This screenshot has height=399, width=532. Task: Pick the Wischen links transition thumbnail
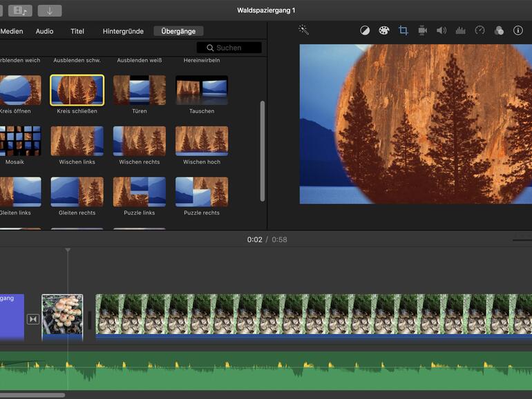pos(77,141)
